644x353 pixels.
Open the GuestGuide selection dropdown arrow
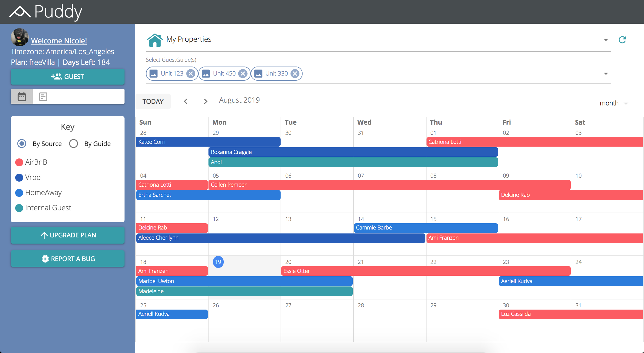click(x=606, y=74)
